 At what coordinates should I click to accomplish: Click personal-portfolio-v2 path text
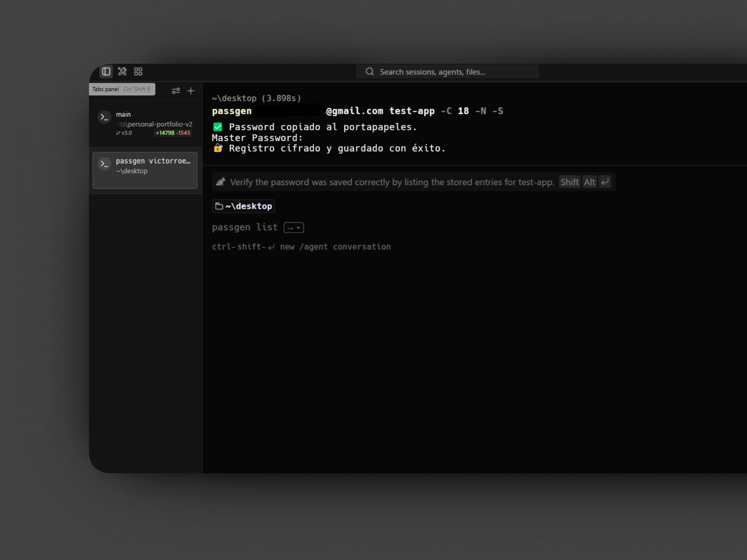click(x=154, y=124)
